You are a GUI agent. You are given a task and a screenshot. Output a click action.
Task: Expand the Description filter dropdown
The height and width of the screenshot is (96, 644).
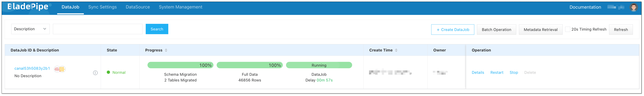click(x=30, y=29)
